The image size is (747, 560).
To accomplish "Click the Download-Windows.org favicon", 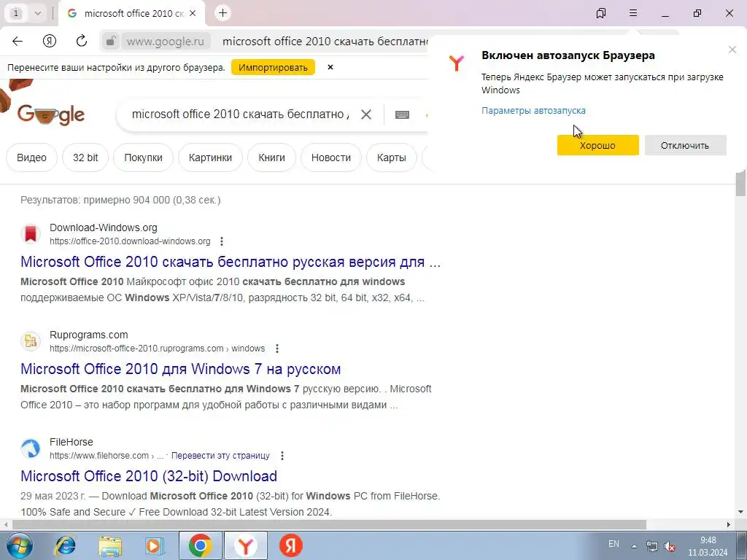I will click(x=31, y=234).
